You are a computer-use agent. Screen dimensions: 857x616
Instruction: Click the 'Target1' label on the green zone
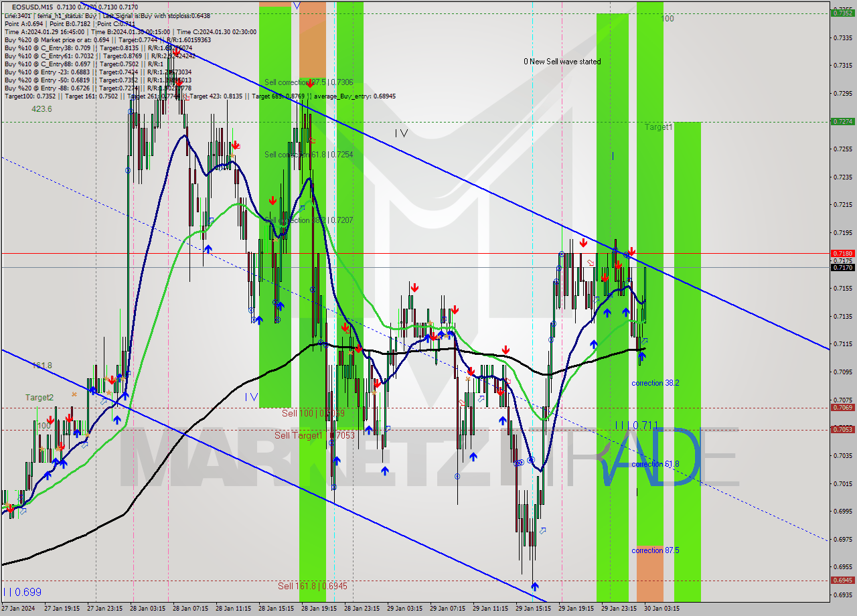(659, 127)
